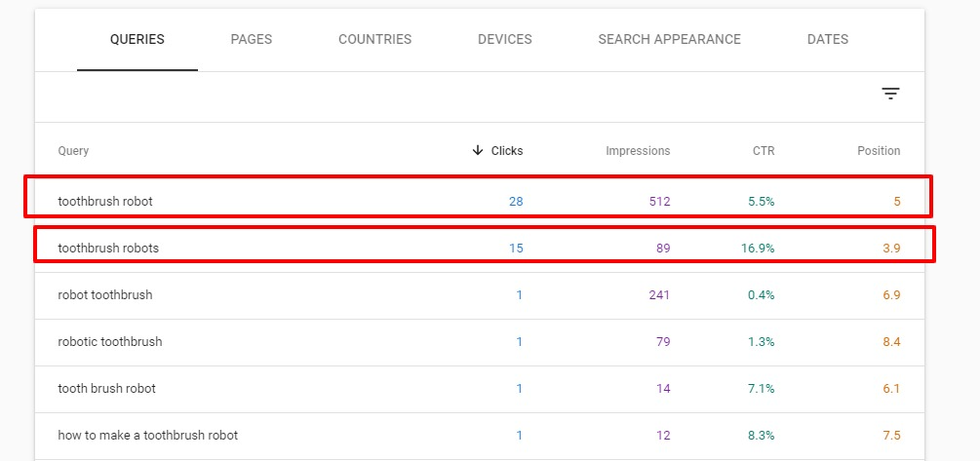Viewport: 980px width, 461px height.
Task: Select the 'robotic toothbrush' query row
Action: coord(110,342)
